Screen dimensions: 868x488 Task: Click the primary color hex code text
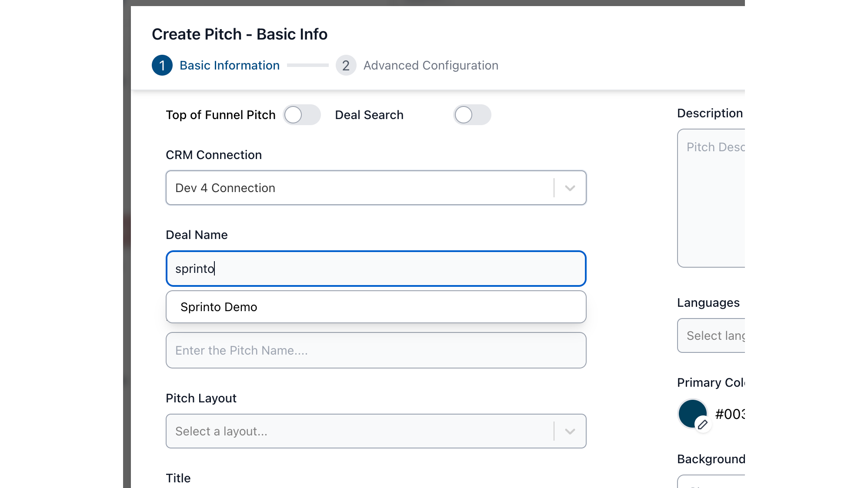pyautogui.click(x=730, y=414)
